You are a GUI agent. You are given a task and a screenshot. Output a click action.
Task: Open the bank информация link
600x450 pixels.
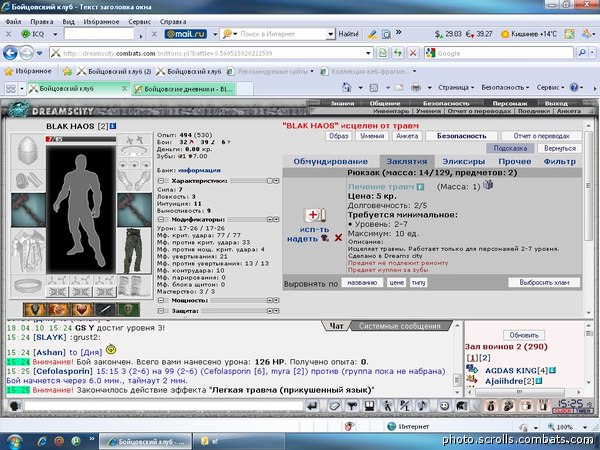point(199,170)
